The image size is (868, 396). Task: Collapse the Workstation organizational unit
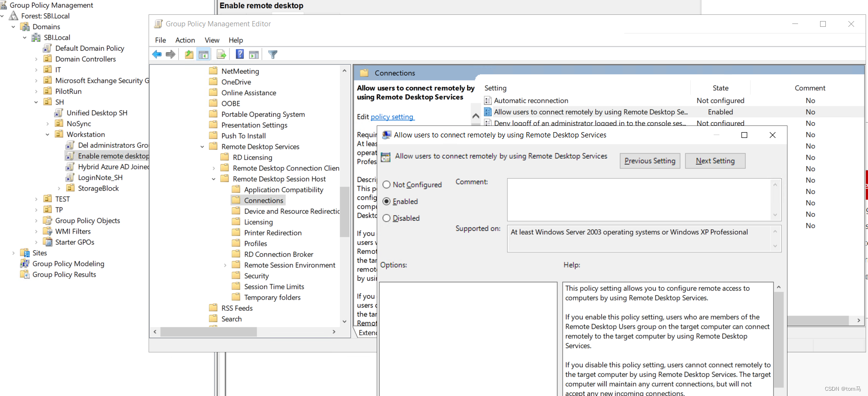point(47,135)
